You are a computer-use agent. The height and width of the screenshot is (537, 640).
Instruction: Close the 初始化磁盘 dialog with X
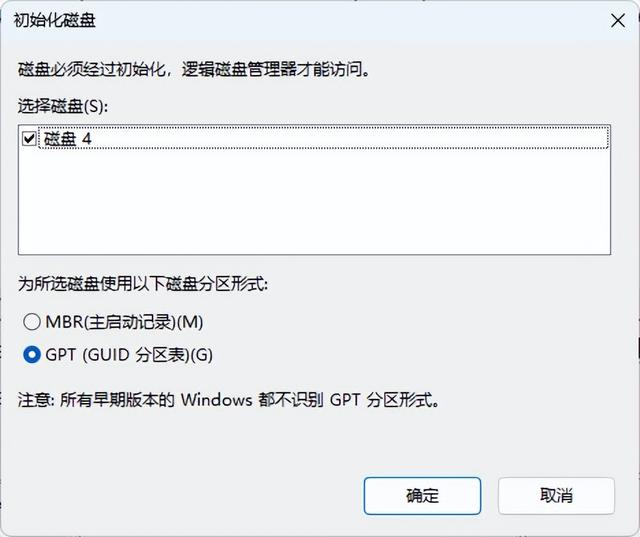tap(618, 20)
